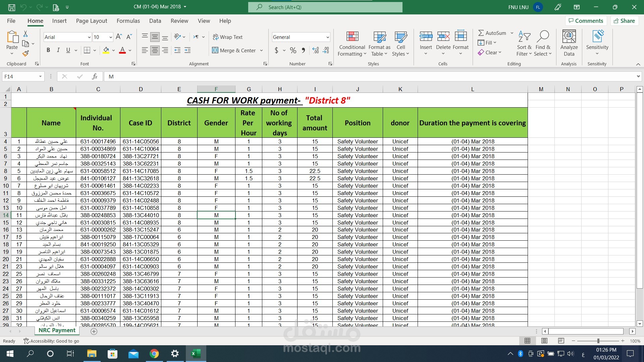Open the Analyze Data tool

coord(569,37)
